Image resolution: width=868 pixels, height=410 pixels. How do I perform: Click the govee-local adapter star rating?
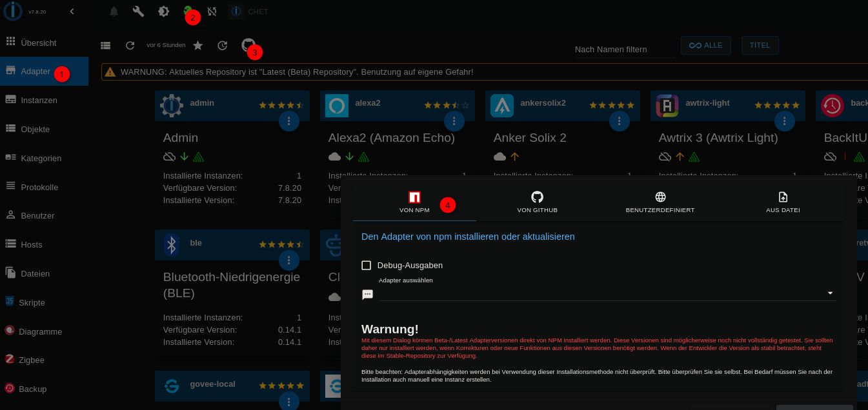coord(281,386)
